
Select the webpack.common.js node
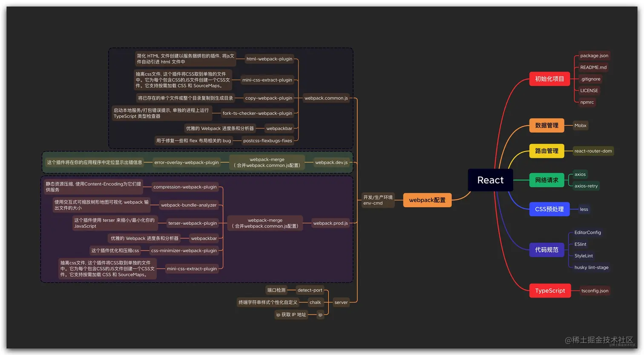[x=326, y=98]
